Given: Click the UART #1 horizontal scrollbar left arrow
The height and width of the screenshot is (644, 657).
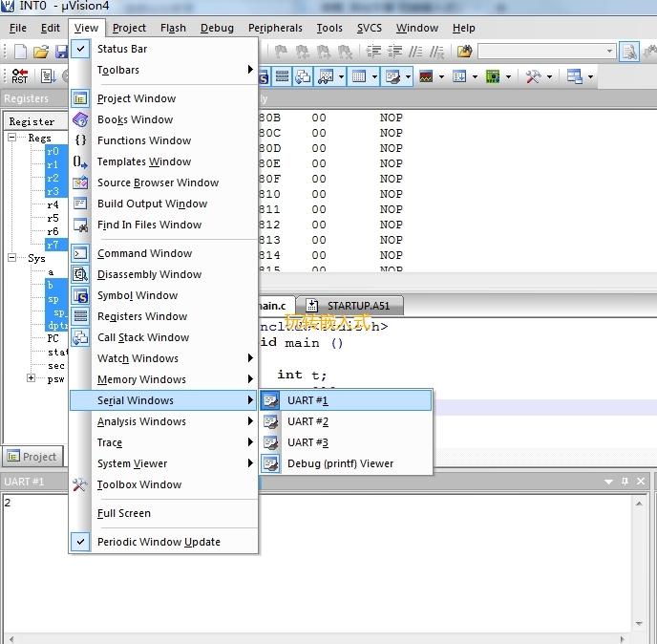Looking at the screenshot, I should [11, 639].
